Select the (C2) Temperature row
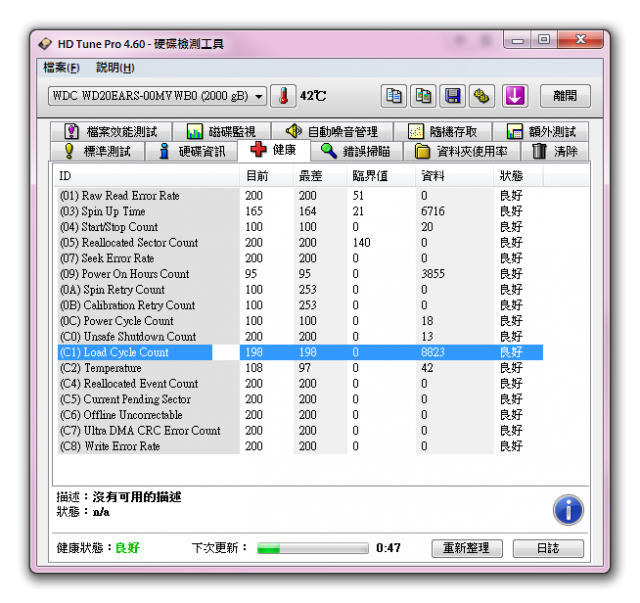The image size is (640, 603). pos(300,368)
